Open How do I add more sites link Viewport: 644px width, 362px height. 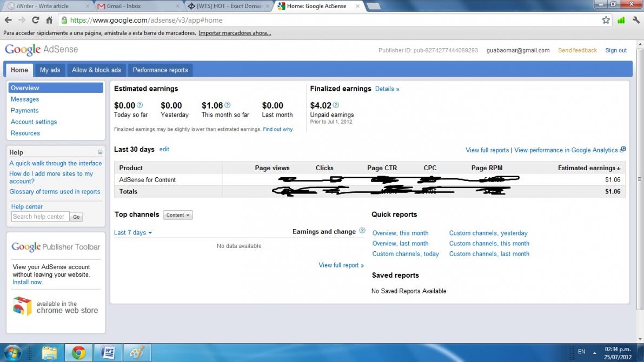[51, 177]
